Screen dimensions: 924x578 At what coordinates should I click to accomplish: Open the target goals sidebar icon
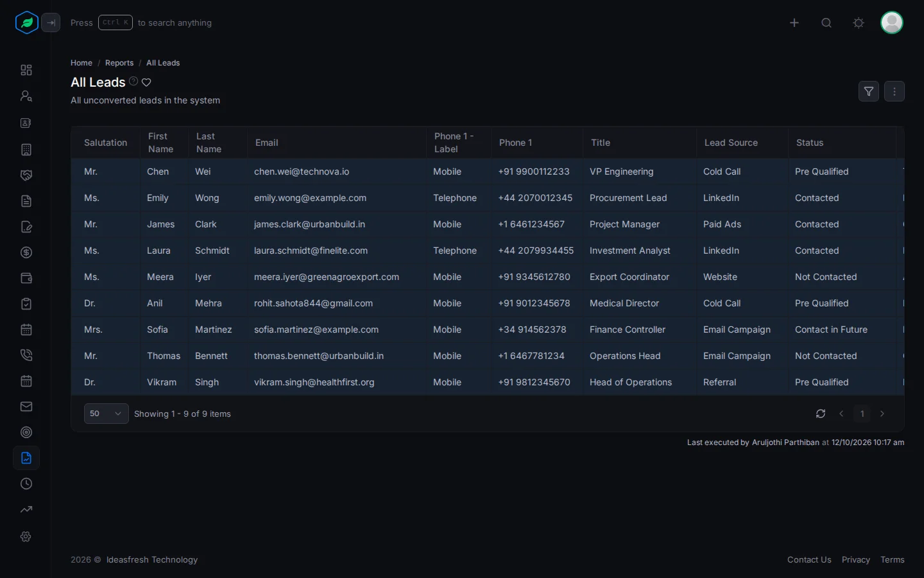click(26, 432)
